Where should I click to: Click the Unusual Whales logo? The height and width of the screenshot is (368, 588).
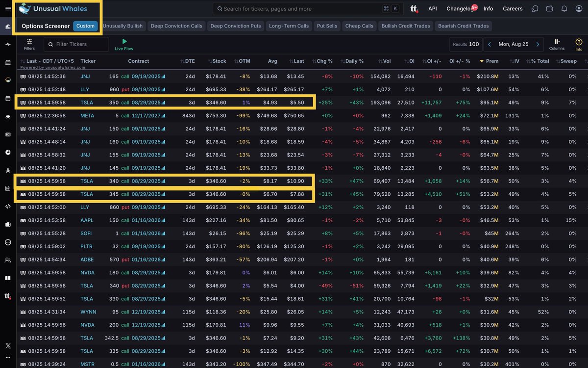point(52,9)
